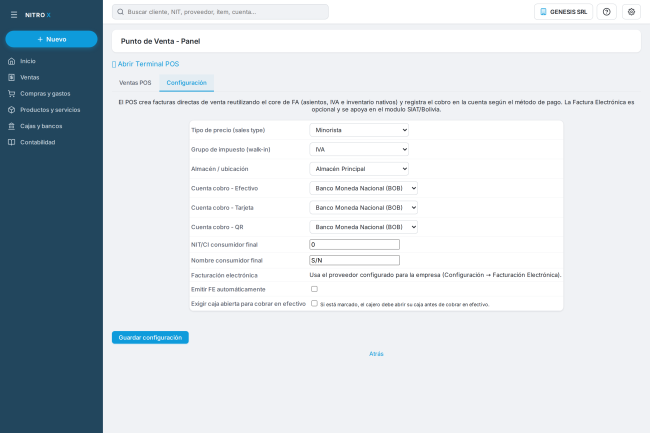Image resolution: width=650 pixels, height=433 pixels.
Task: Click 'Si está marcado, el cajero' hint
Action: (x=405, y=305)
